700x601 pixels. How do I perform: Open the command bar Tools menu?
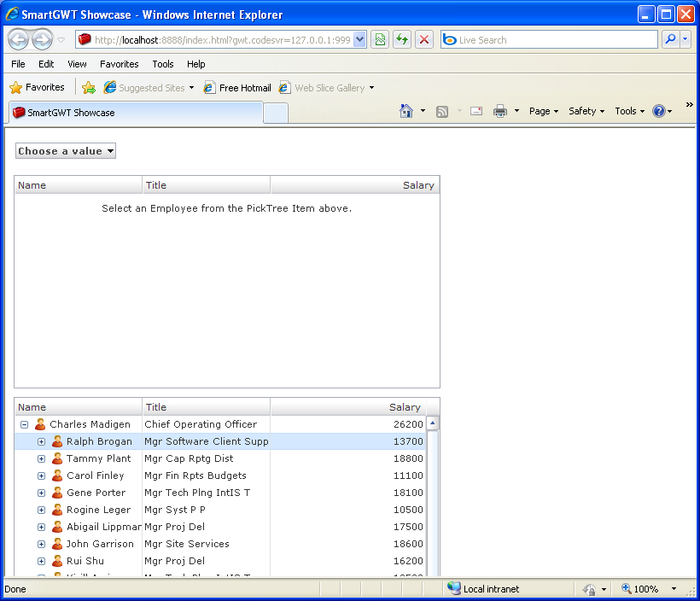coord(629,111)
